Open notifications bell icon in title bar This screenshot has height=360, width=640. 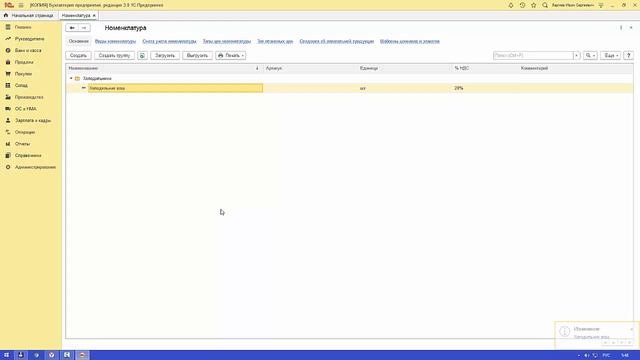click(x=511, y=5)
